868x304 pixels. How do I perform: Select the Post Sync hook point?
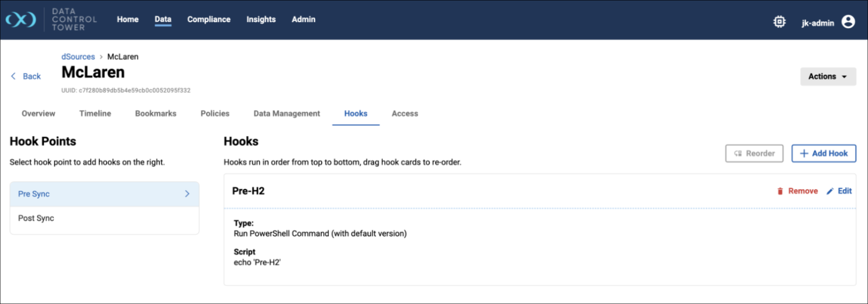(36, 218)
